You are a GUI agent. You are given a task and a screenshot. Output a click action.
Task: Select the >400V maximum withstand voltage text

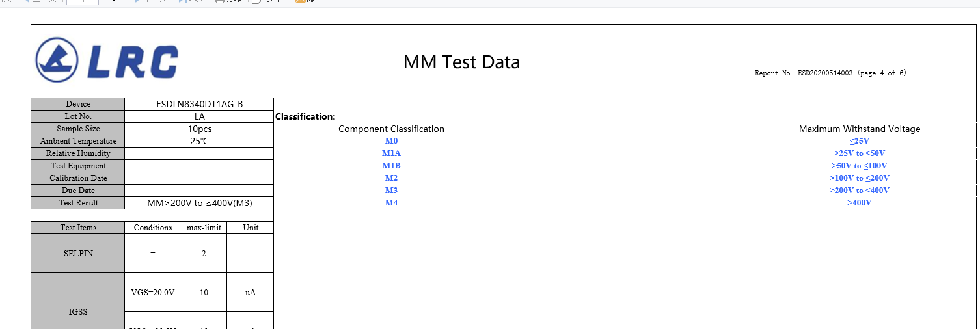click(859, 203)
